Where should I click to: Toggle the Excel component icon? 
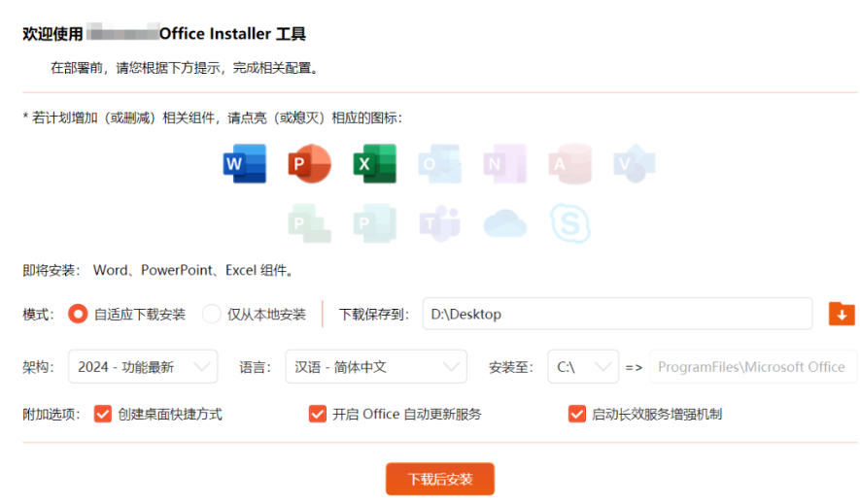374,164
